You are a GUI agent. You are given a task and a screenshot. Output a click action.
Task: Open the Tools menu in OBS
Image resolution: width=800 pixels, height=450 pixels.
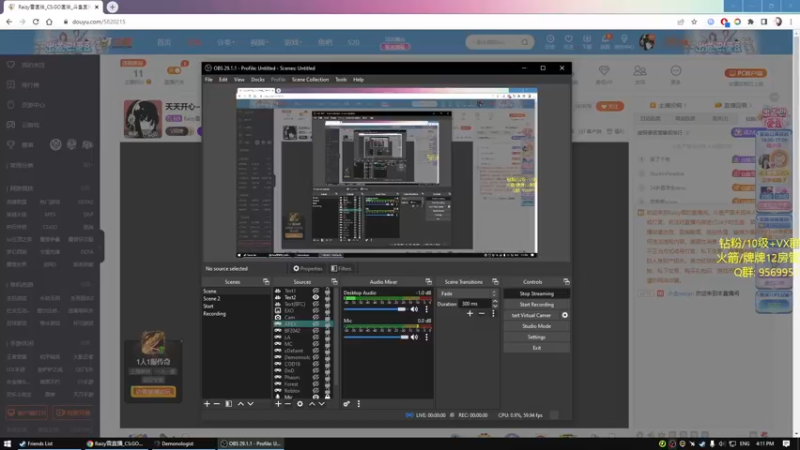(x=341, y=80)
